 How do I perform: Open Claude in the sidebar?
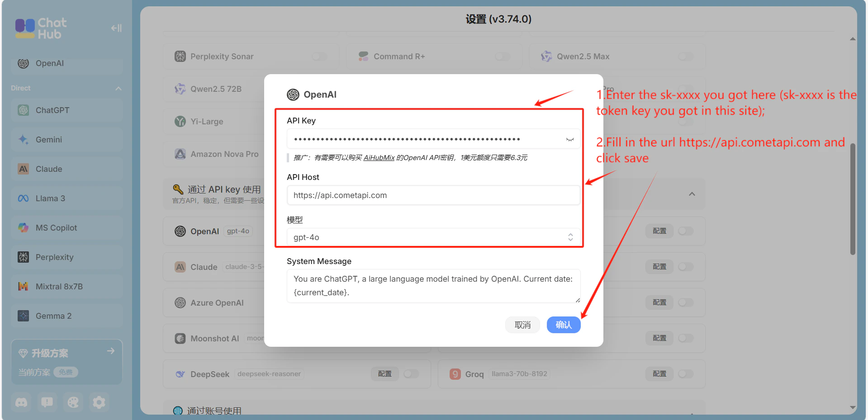(67, 169)
